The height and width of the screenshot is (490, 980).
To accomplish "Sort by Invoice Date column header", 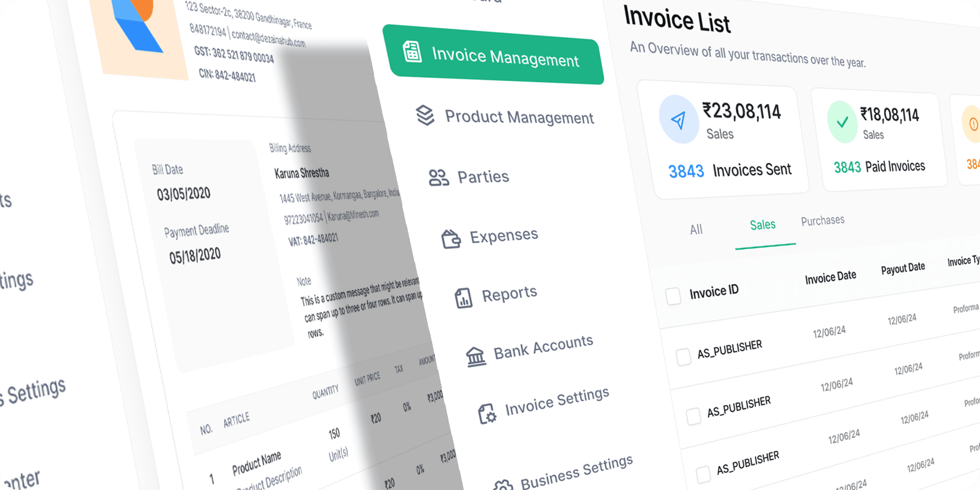I will point(830,277).
